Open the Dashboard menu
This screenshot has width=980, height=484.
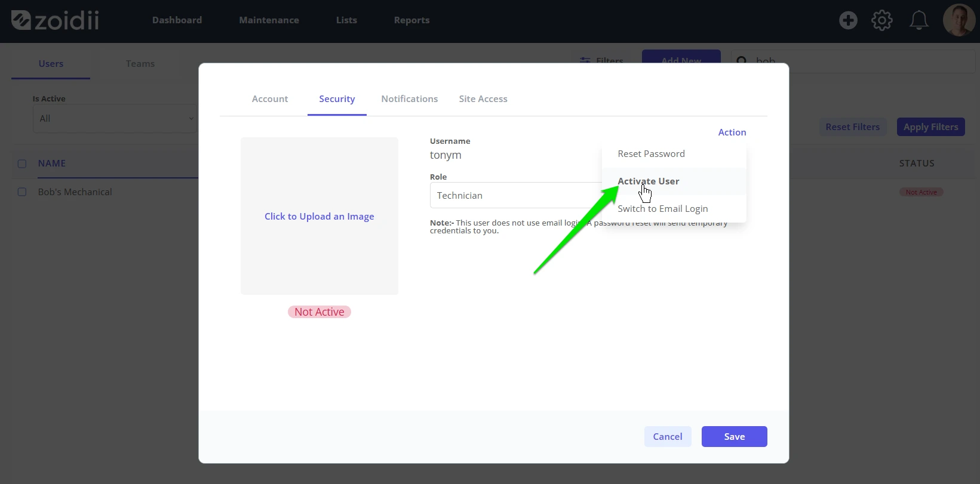[x=177, y=20]
